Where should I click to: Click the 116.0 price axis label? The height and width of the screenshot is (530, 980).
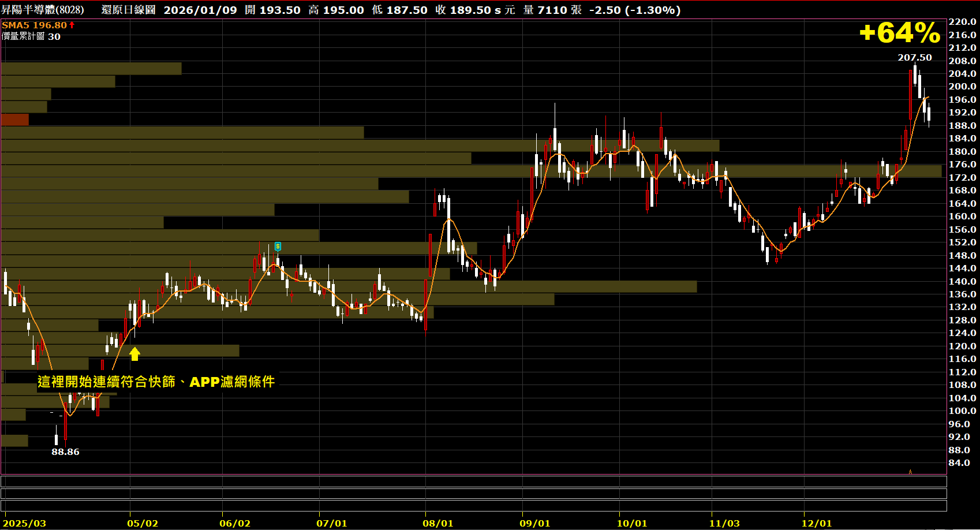963,359
